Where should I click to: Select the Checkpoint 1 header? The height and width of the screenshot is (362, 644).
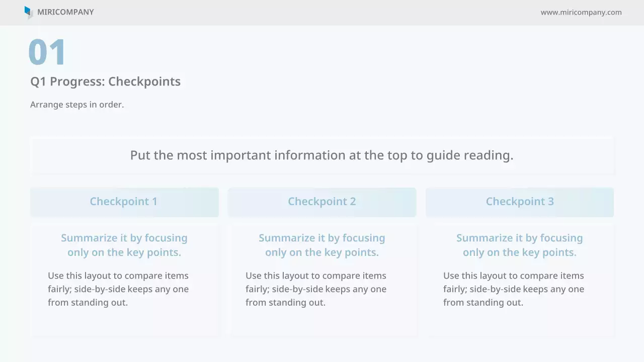coord(124,202)
